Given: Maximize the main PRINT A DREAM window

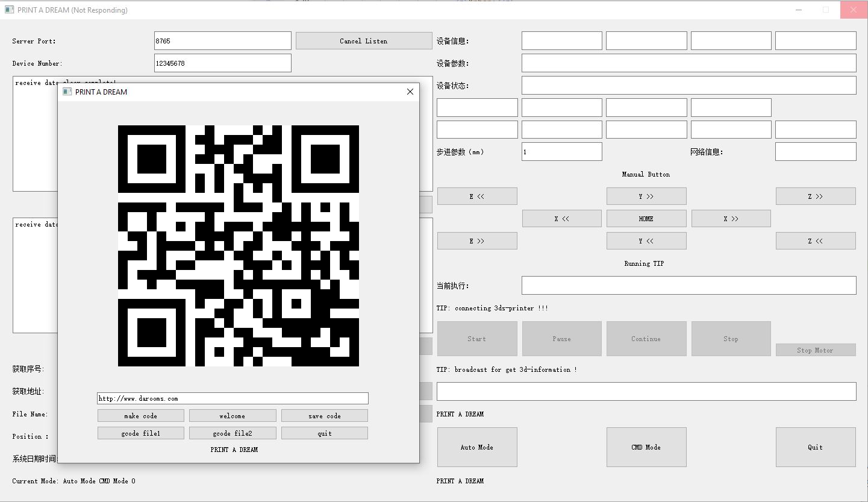Looking at the screenshot, I should coord(826,10).
